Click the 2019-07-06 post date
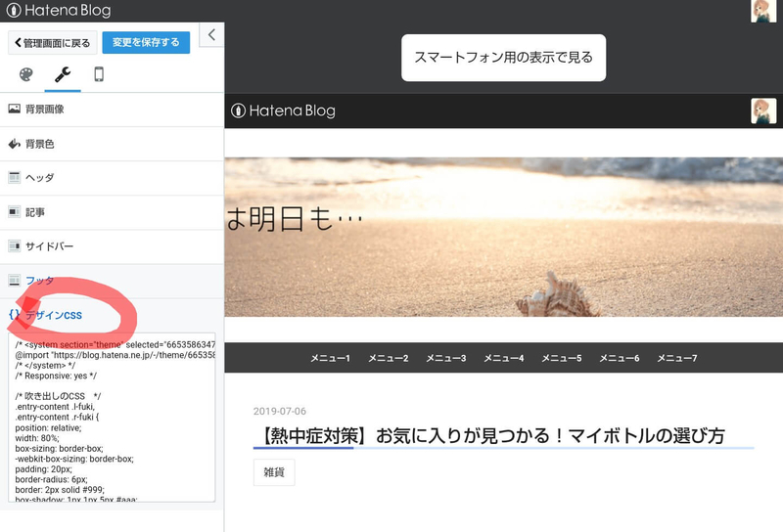This screenshot has height=532, width=783. pos(280,412)
